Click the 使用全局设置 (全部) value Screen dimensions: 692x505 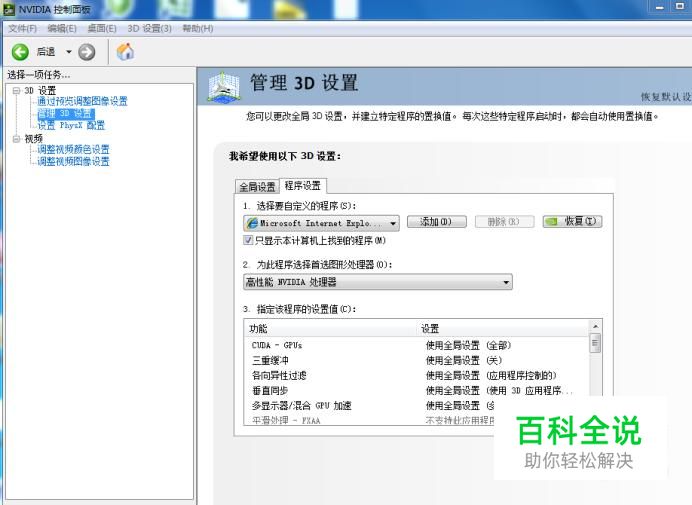[x=468, y=345]
